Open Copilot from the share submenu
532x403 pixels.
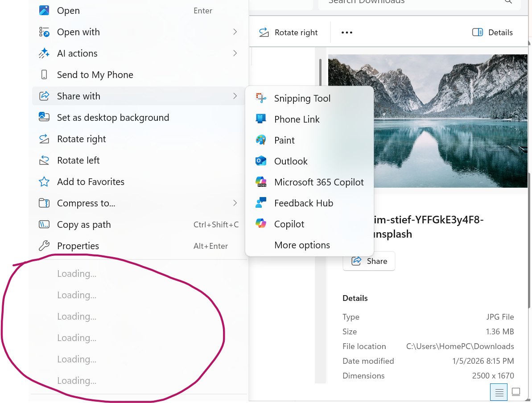click(x=290, y=224)
